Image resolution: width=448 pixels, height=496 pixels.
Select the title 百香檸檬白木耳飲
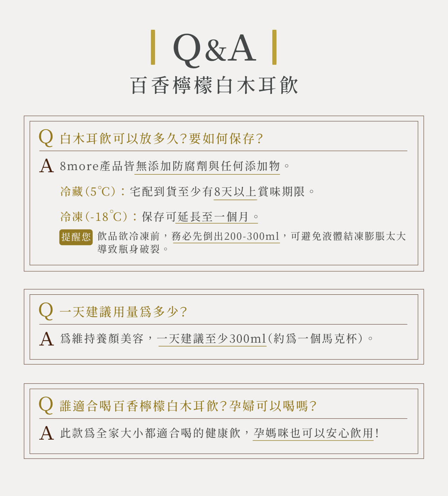tap(214, 85)
